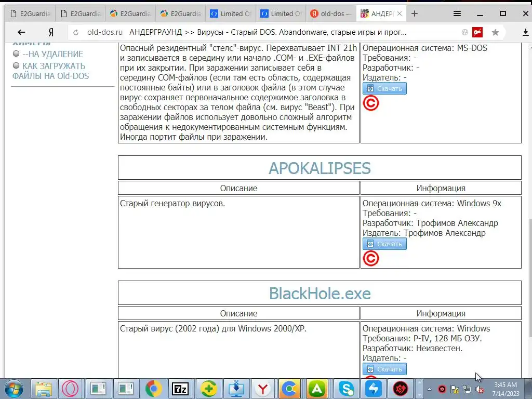
Task: Click the muted volume tray icon
Action: 480,390
